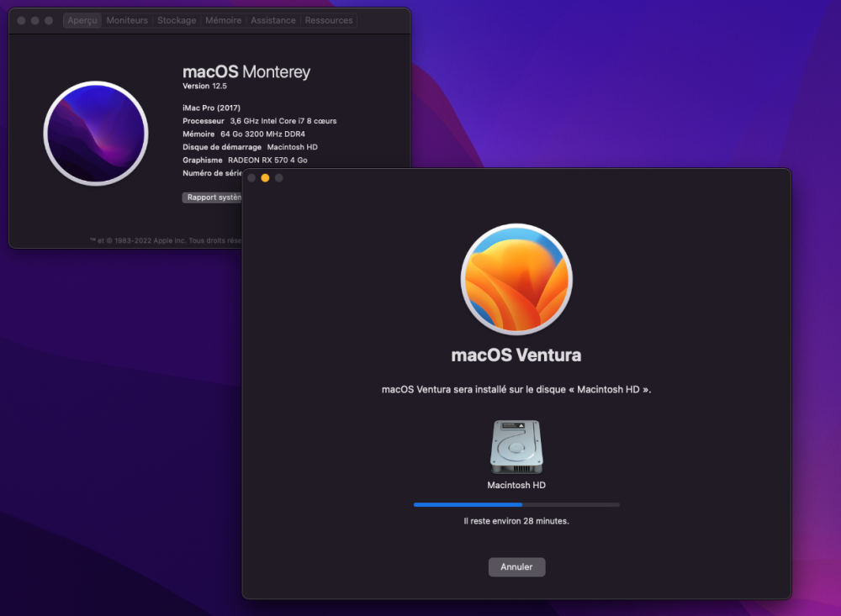Open the Moniteurs tab
841x616 pixels.
[x=127, y=20]
